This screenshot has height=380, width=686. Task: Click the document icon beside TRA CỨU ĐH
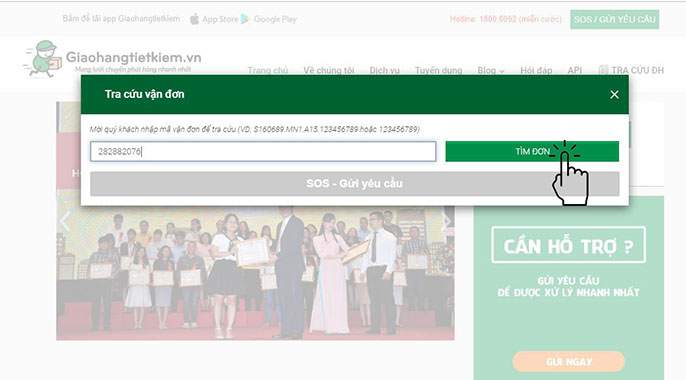click(603, 70)
